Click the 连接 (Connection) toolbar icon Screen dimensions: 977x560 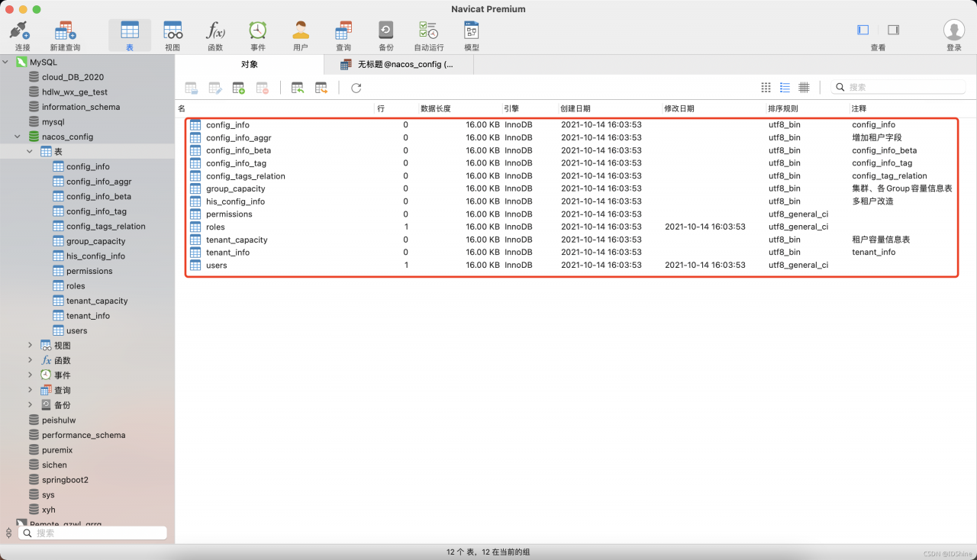(x=20, y=31)
